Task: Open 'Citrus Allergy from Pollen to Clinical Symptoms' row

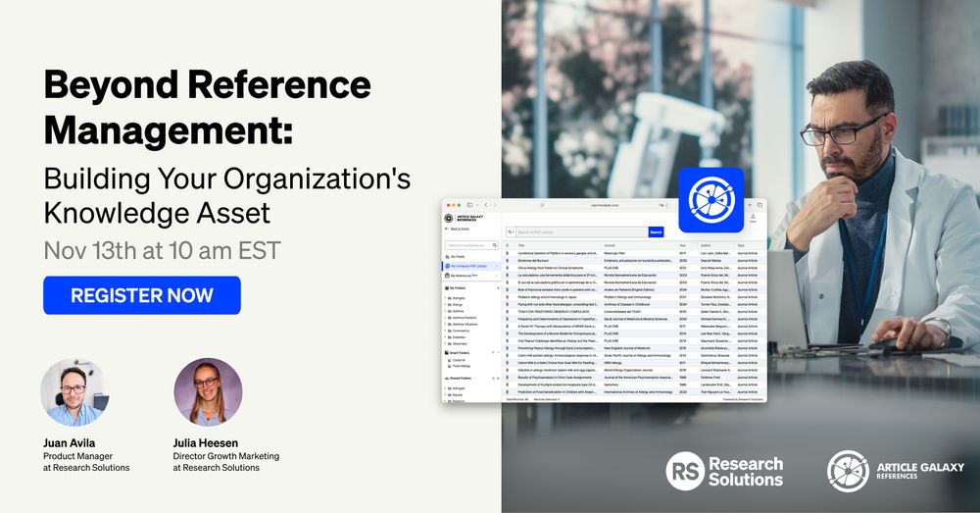Action: pos(635,268)
